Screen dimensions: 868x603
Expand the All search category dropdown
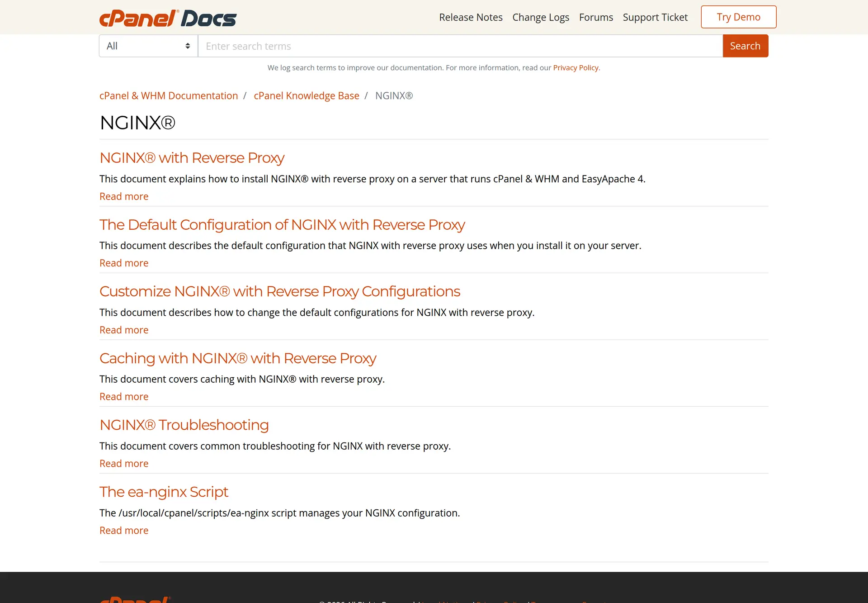coord(148,46)
